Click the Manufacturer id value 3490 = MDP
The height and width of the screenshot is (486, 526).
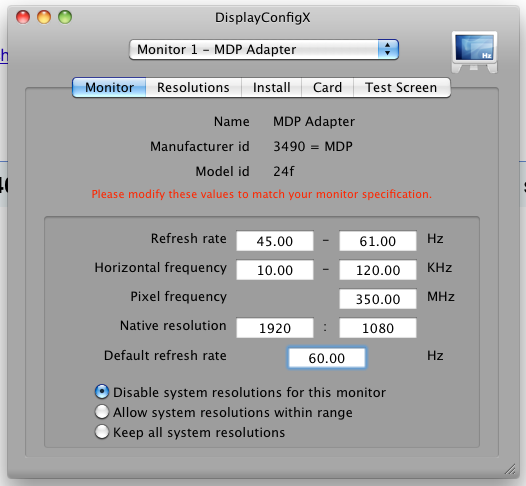point(313,147)
